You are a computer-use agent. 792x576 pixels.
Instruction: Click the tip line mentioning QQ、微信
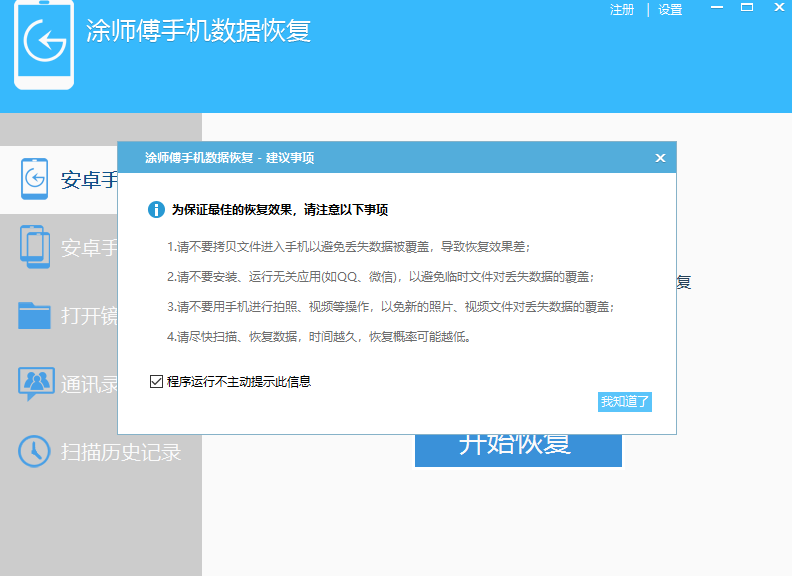[x=387, y=276]
